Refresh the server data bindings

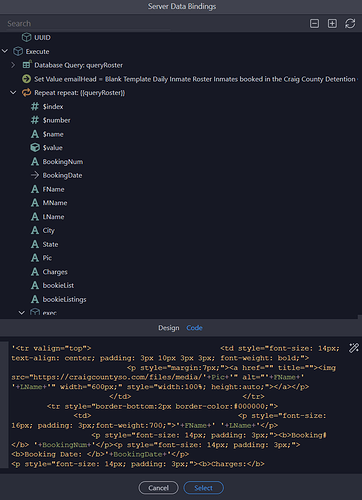(350, 23)
